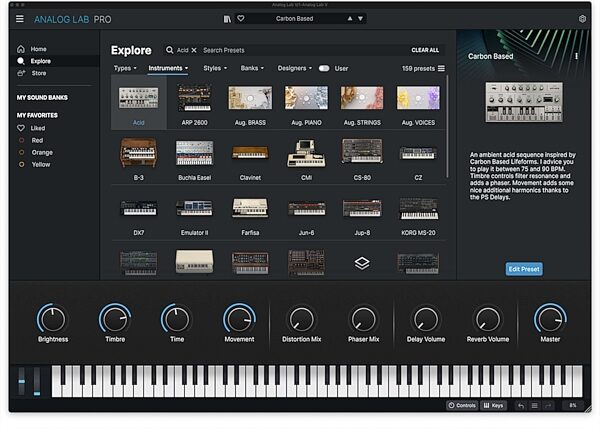The image size is (600, 429).
Task: Open the hamburger main menu
Action: pos(20,19)
